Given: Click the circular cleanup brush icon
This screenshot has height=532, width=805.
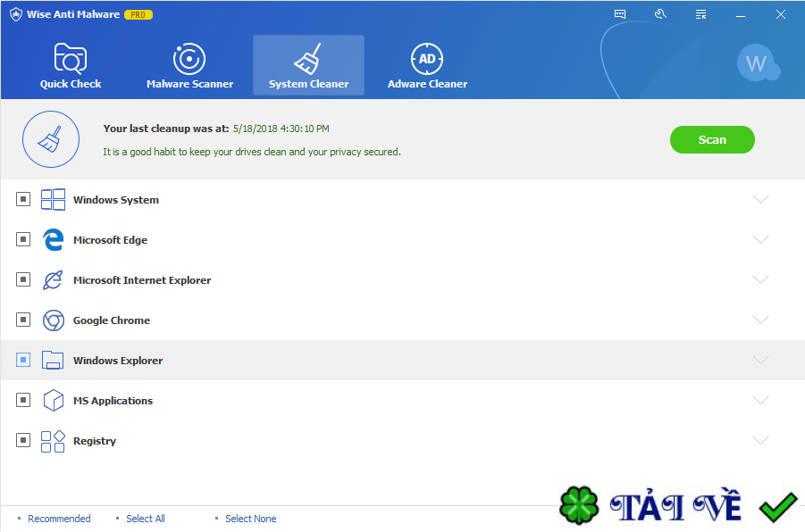Looking at the screenshot, I should click(51, 139).
